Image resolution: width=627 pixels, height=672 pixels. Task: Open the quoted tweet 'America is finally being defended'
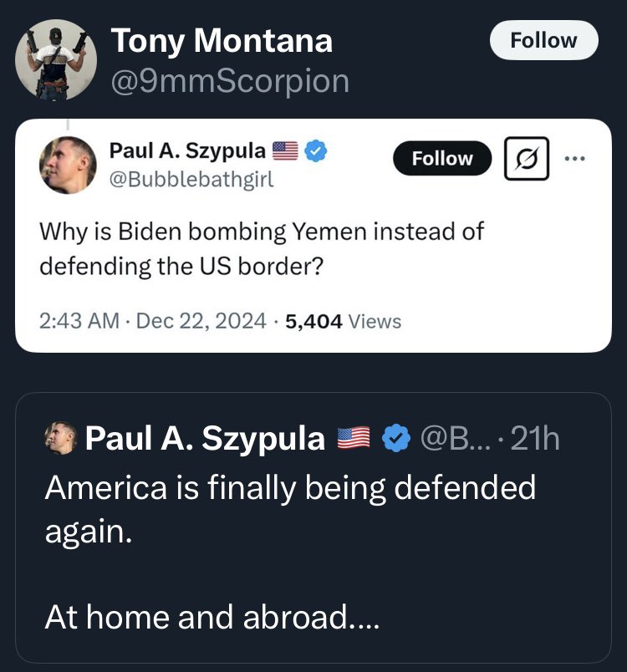tap(313, 528)
